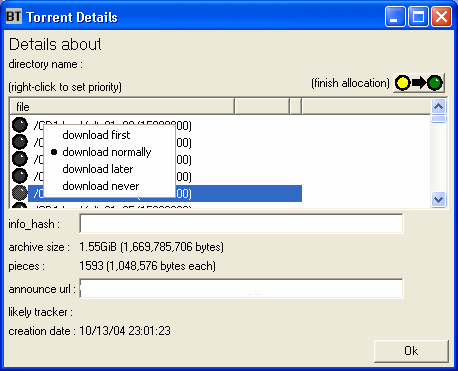Image resolution: width=458 pixels, height=371 pixels.
Task: Click the archive size value '1.55GiB (1,669,785,706 bytes)'
Action: (151, 247)
